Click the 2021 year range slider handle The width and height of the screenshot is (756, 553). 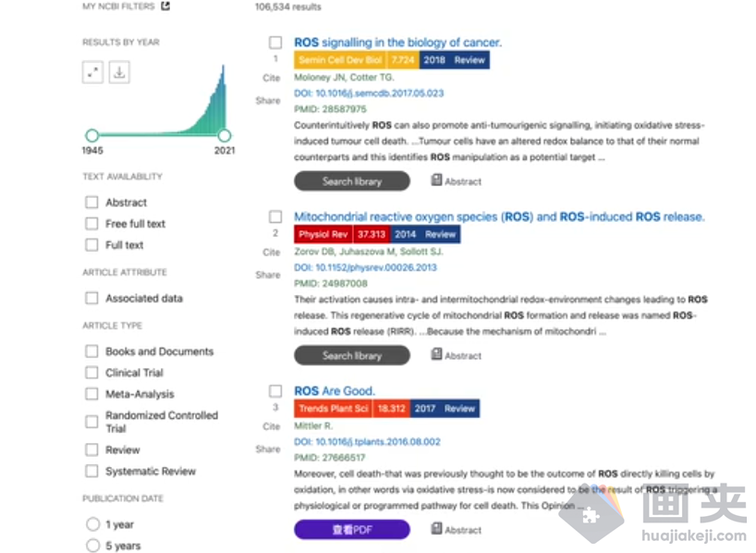tap(225, 135)
